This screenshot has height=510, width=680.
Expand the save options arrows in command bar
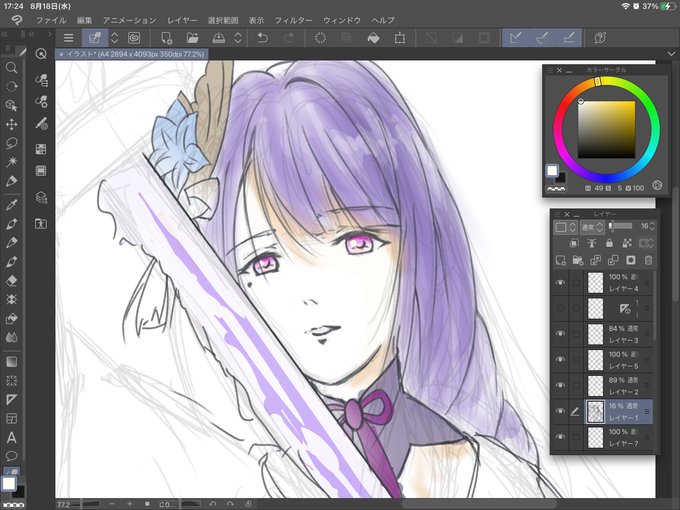pos(238,38)
